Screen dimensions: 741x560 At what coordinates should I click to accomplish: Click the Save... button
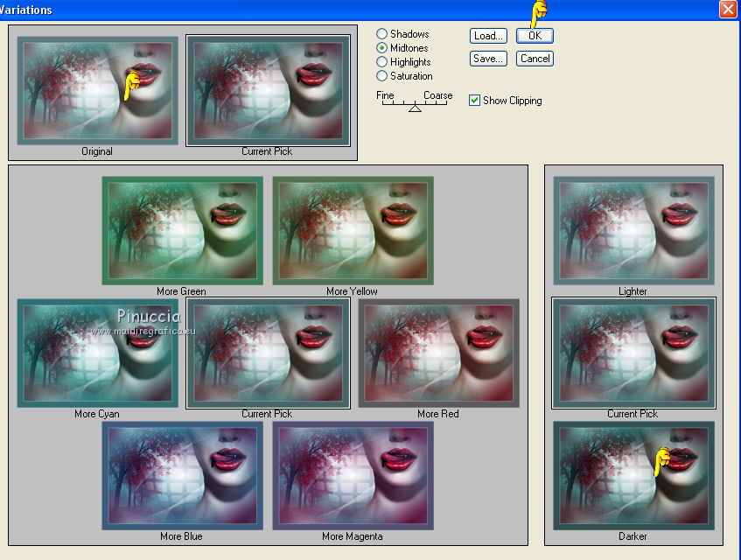tap(488, 59)
